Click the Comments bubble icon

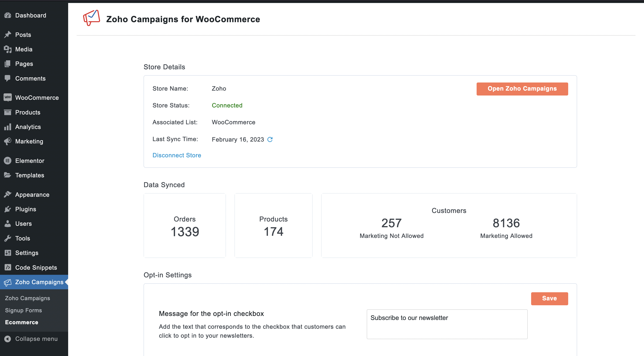[x=8, y=78]
